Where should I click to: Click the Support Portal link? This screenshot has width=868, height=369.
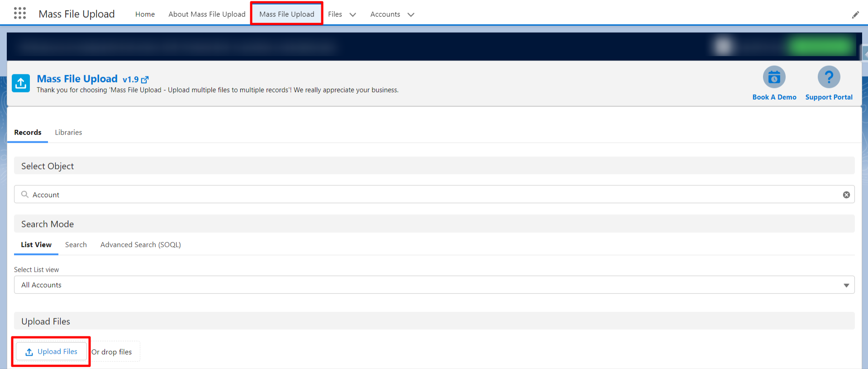[x=829, y=97]
